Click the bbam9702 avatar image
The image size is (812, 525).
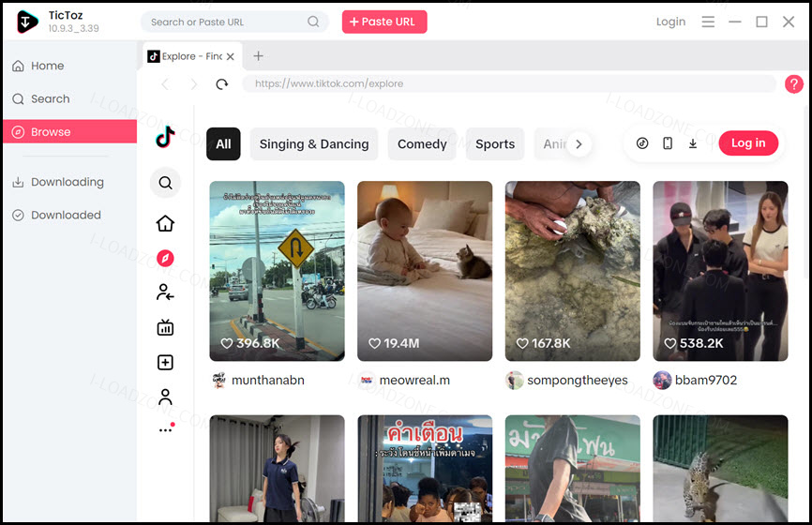pyautogui.click(x=662, y=380)
